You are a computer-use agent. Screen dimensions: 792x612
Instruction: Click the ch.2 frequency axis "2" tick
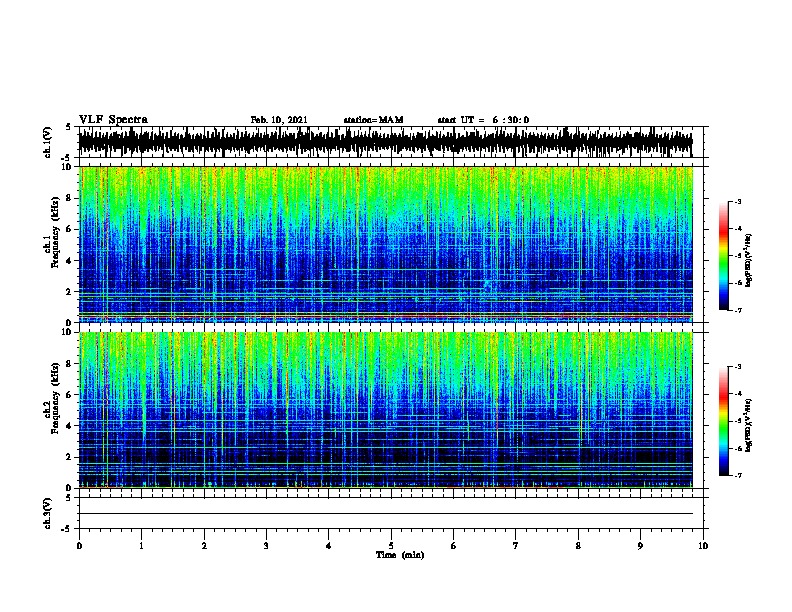(70, 457)
